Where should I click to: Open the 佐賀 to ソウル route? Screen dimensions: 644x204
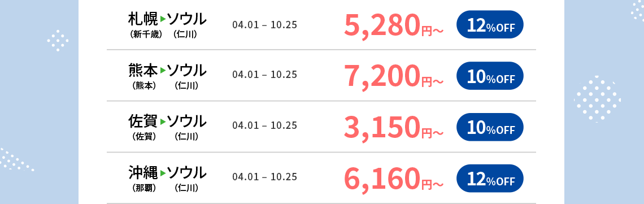167,127
